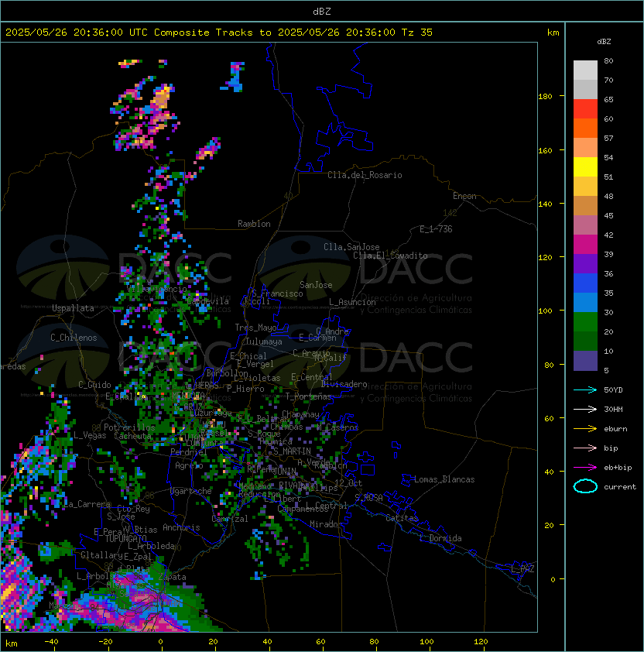Screen dimensions: 644x652
Task: Click the 'Uspallata' map label
Action: pyautogui.click(x=73, y=308)
